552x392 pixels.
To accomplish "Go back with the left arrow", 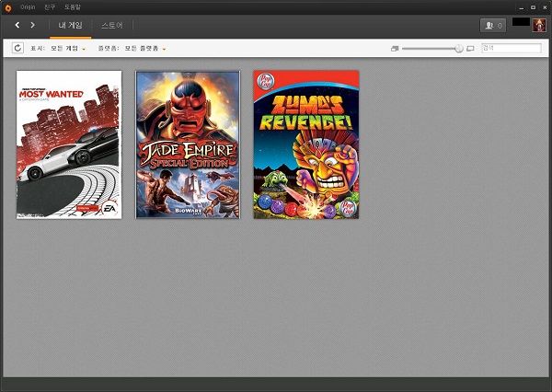I will click(17, 25).
